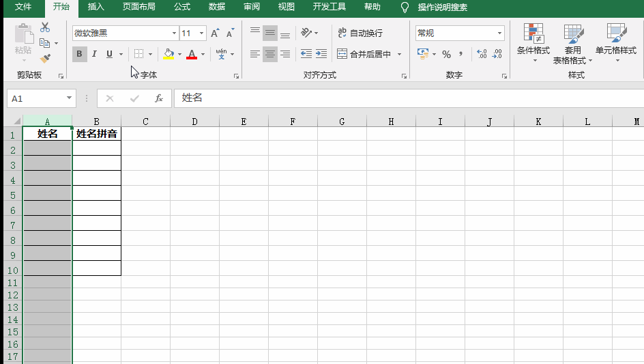Image resolution: width=644 pixels, height=364 pixels.
Task: Click the text orientation icon
Action: point(306,33)
